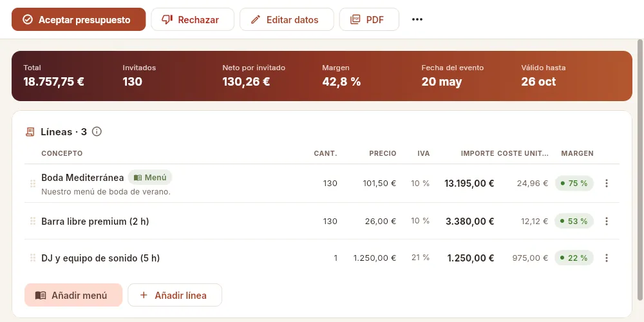Image resolution: width=644 pixels, height=322 pixels.
Task: Click the price 101,50 €
Action: click(x=379, y=183)
